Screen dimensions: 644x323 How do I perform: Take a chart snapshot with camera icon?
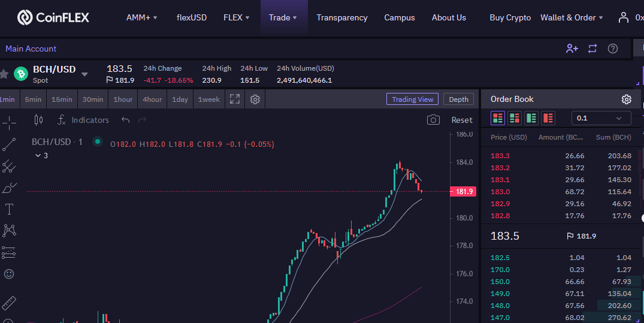tap(433, 120)
